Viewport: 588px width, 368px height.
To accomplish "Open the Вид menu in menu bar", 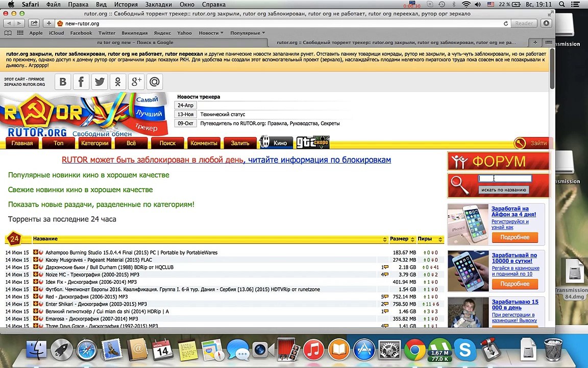I will point(101,5).
